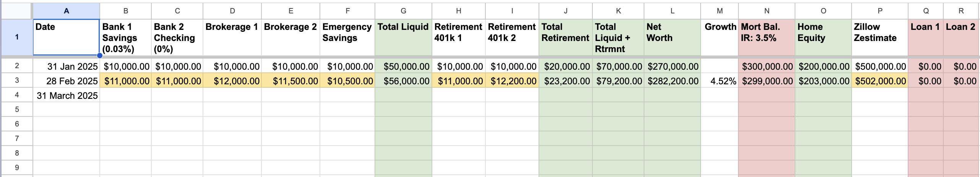Select column R header
980x177 pixels.
coord(961,11)
